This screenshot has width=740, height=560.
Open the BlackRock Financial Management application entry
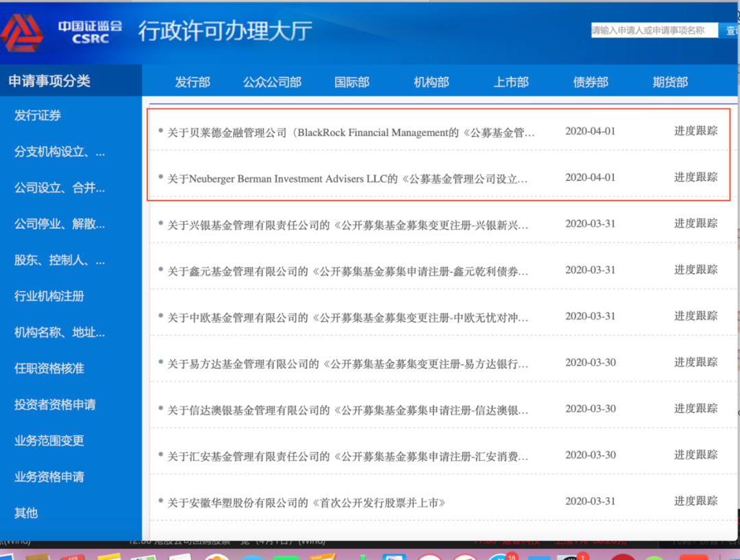tap(351, 132)
